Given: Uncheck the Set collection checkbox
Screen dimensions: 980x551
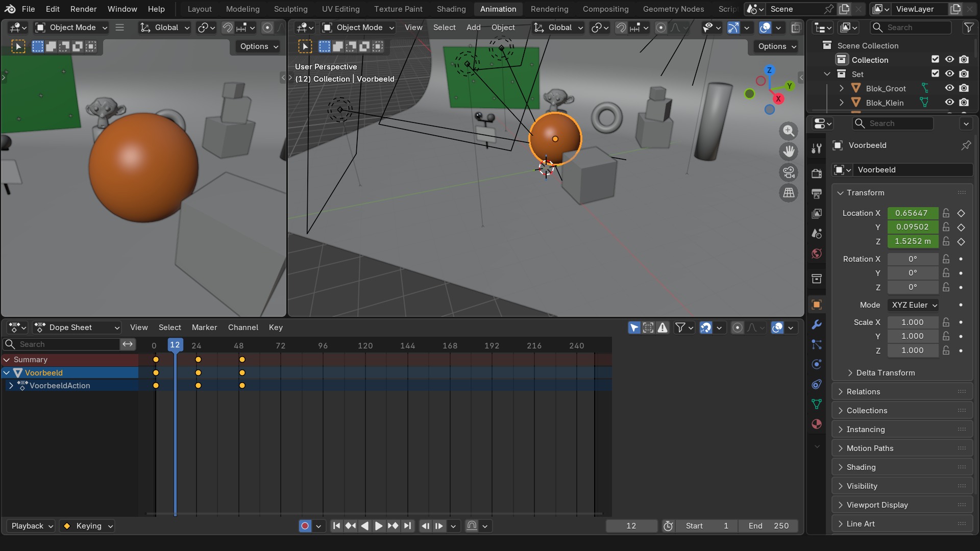Looking at the screenshot, I should tap(935, 74).
